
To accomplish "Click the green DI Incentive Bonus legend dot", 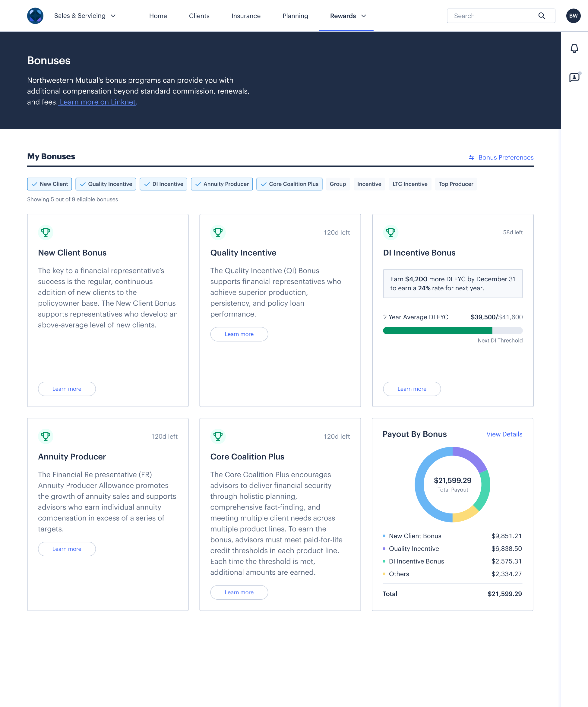I will click(384, 561).
